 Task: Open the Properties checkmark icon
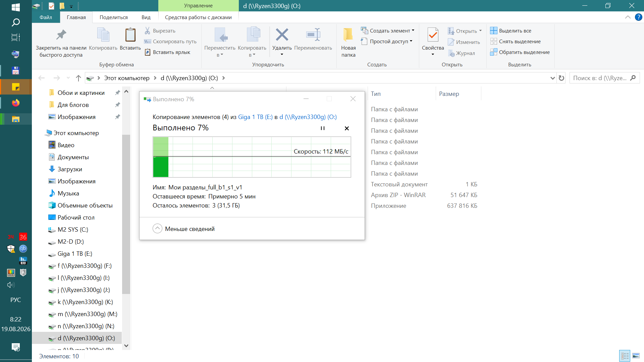click(433, 35)
